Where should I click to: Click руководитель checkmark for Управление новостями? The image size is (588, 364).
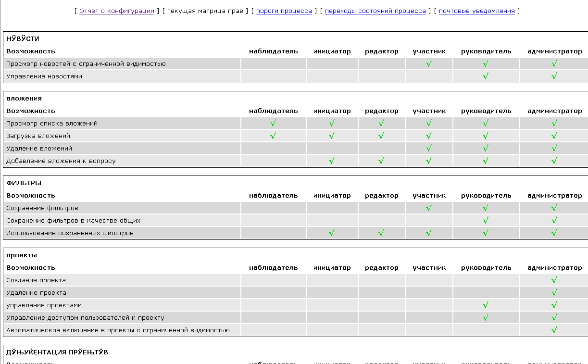pyautogui.click(x=486, y=76)
